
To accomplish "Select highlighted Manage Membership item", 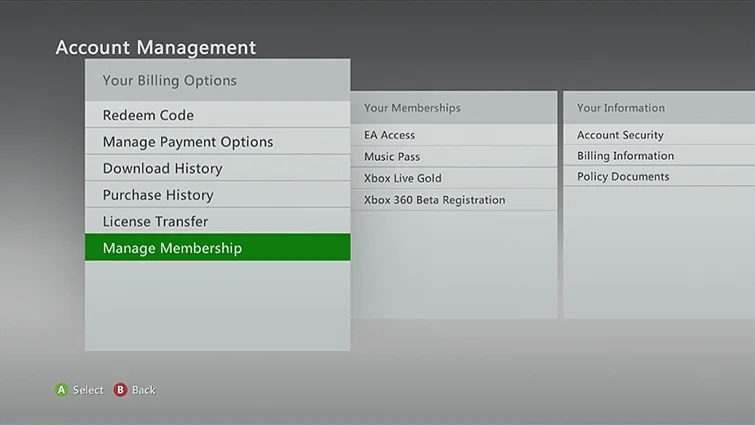I will coord(218,247).
